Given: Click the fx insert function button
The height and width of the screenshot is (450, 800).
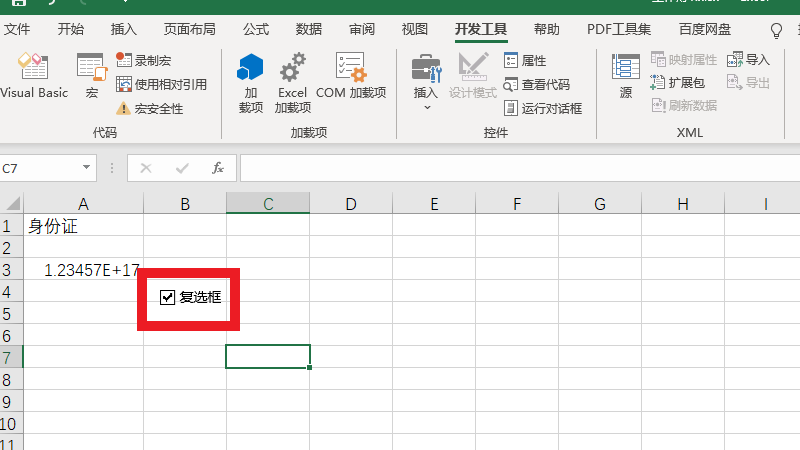Looking at the screenshot, I should [x=217, y=168].
